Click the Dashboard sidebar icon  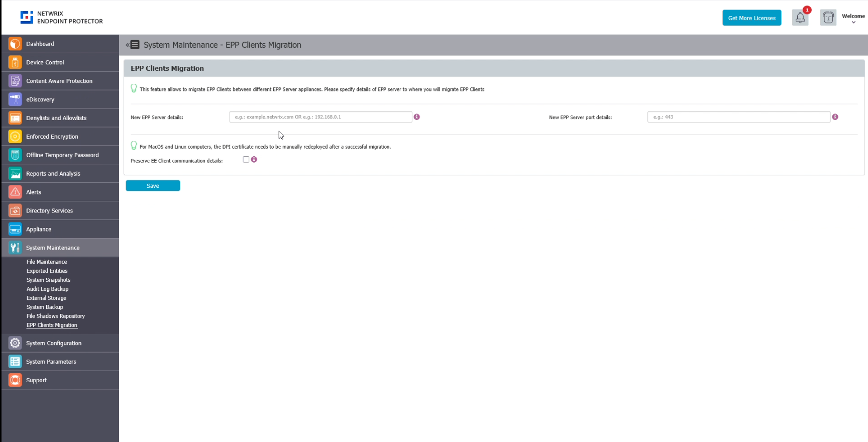click(x=15, y=44)
